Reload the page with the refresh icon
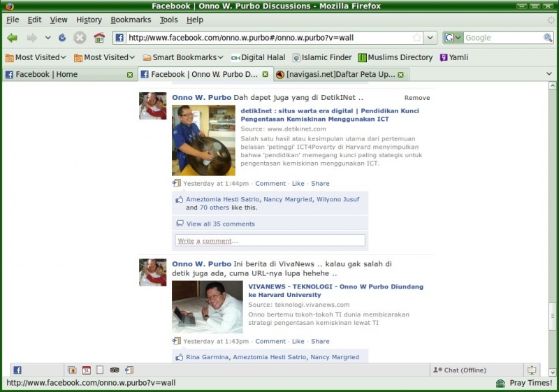The width and height of the screenshot is (559, 392). [x=62, y=38]
